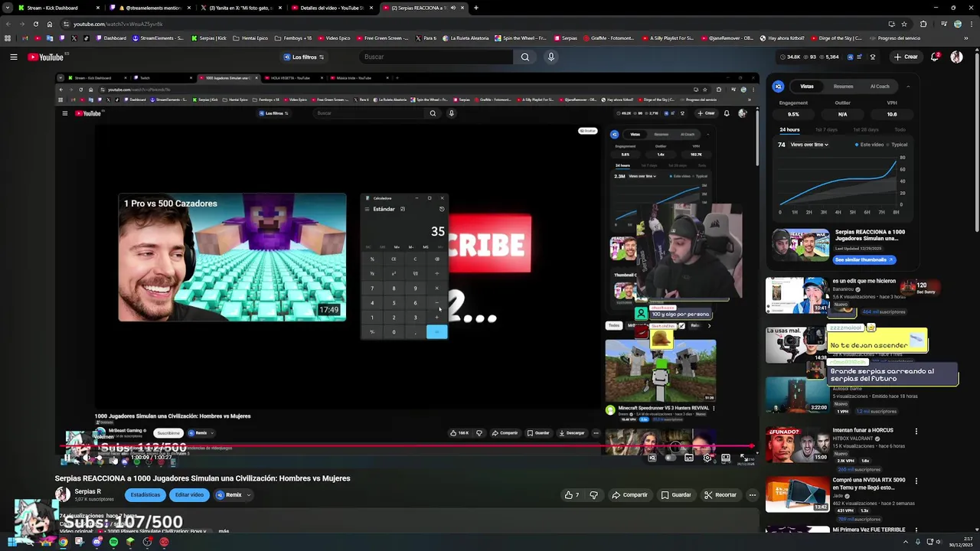Go to the YouTube home logo
Image resolution: width=980 pixels, height=551 pixels.
46,57
